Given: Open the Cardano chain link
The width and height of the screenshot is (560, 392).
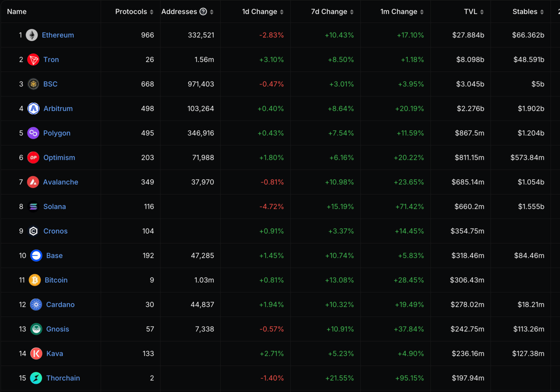Looking at the screenshot, I should tap(60, 305).
